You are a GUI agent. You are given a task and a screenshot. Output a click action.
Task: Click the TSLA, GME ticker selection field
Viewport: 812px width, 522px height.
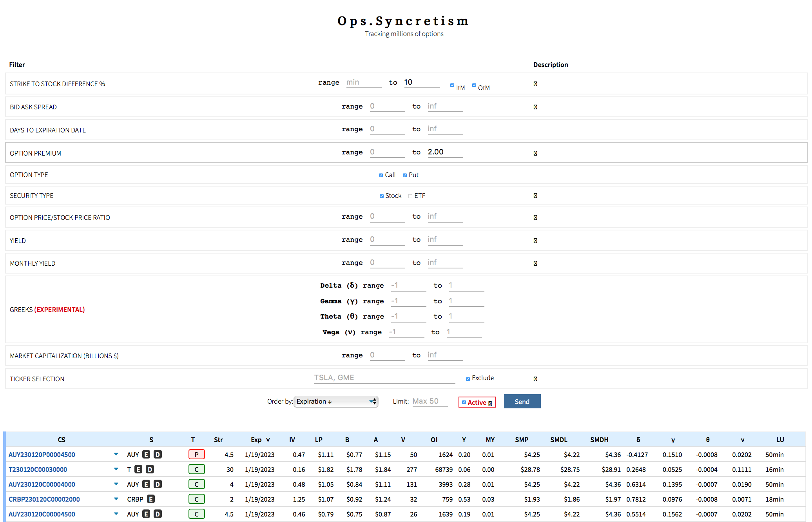[x=384, y=378]
